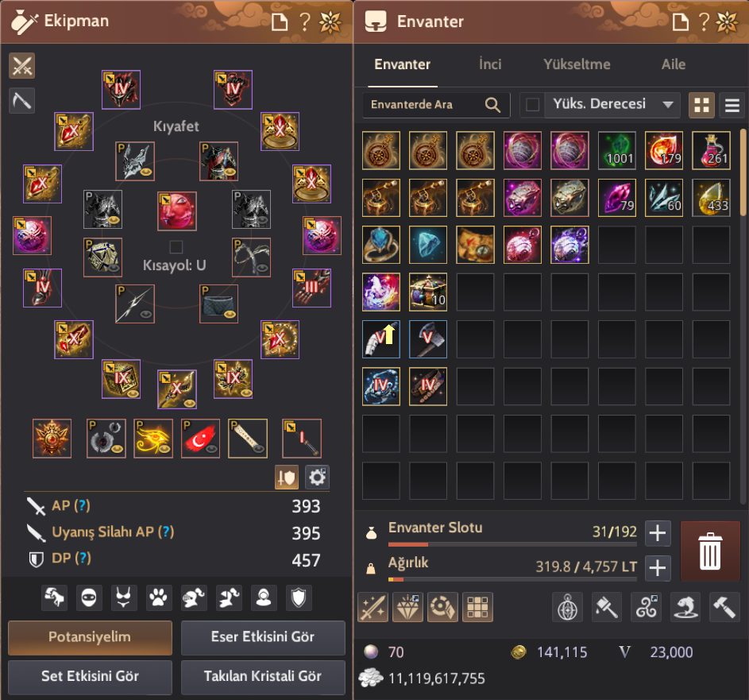Viewport: 749px width, 700px height.
Task: Increase Ağırlık limit with plus button
Action: point(658,567)
